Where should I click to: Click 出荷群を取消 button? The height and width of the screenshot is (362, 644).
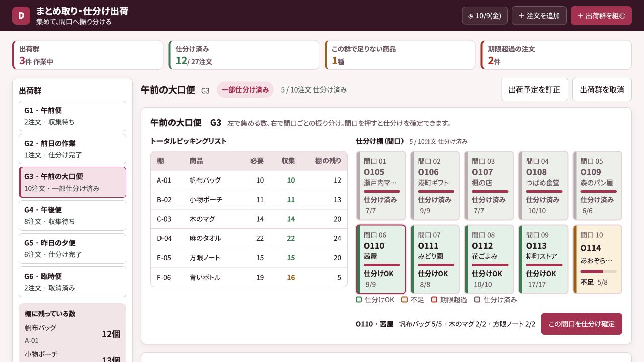click(602, 89)
